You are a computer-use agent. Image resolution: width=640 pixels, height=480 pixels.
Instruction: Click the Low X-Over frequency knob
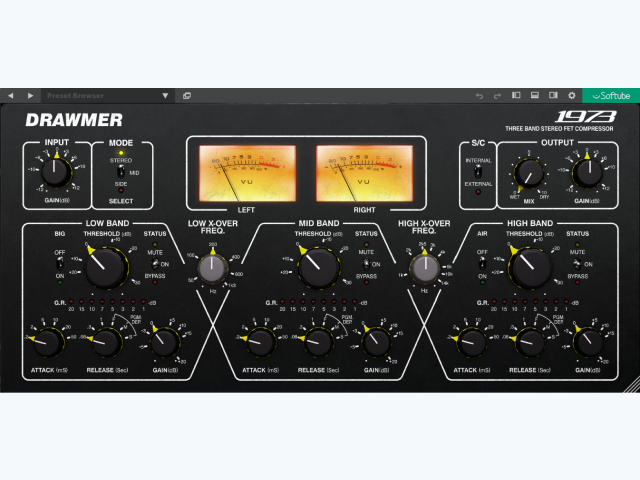(212, 269)
